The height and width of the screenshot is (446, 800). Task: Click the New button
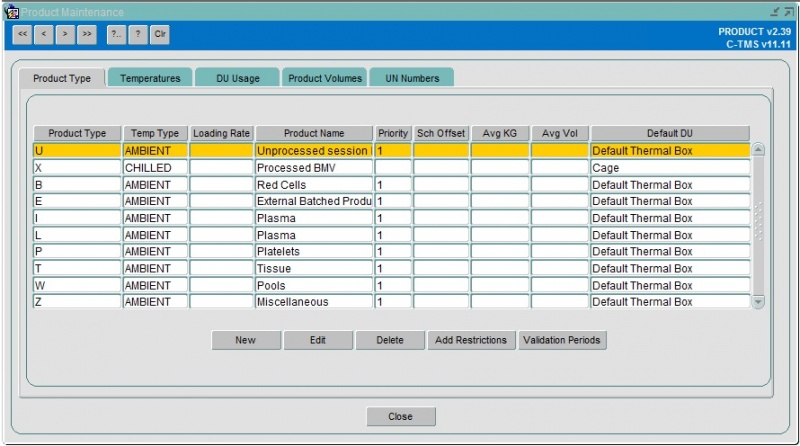(246, 340)
